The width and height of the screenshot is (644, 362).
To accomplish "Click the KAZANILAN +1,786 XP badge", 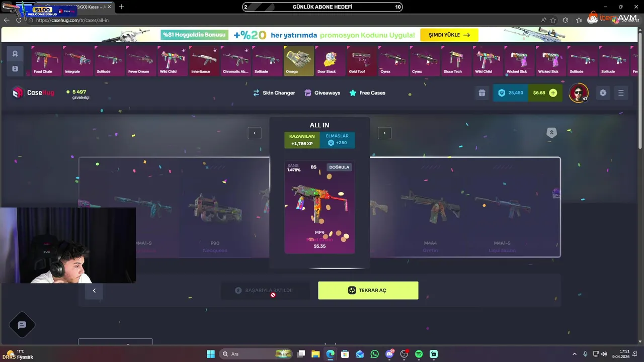I will tap(302, 140).
